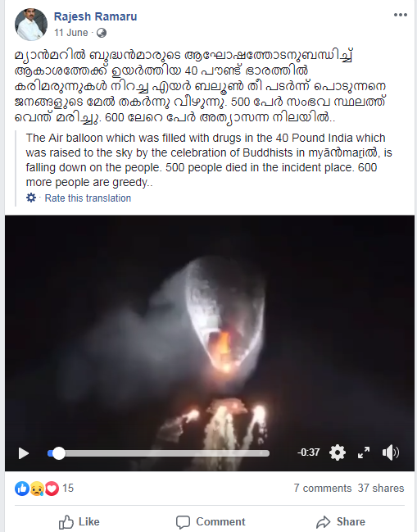417x532 pixels.
Task: Open the post options three-dot menu
Action: pos(400,15)
